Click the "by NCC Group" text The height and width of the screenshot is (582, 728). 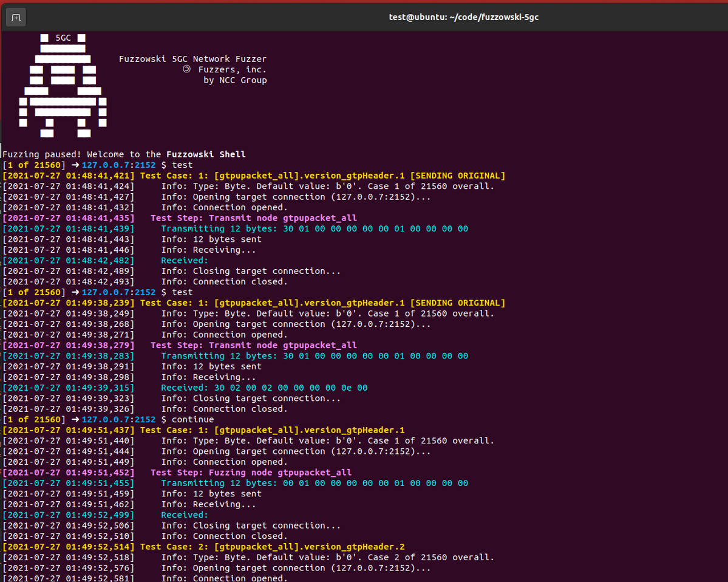click(x=234, y=80)
